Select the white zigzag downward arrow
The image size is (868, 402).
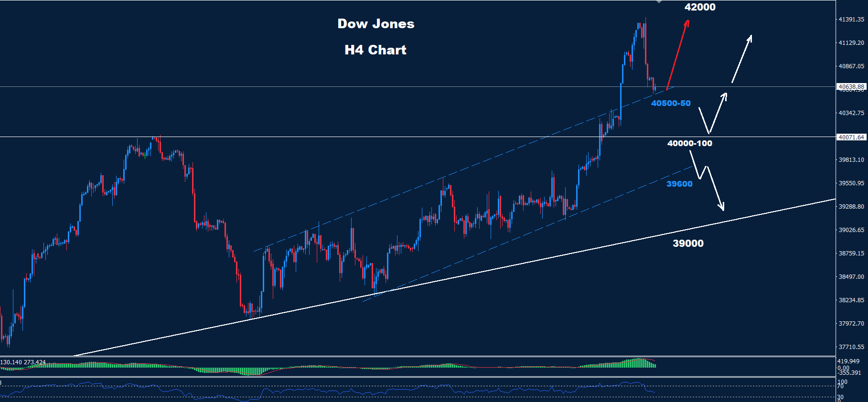[x=708, y=179]
